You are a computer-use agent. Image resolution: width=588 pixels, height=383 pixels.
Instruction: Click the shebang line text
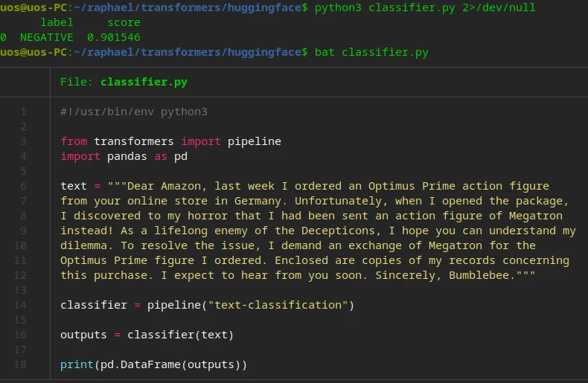[x=134, y=112]
